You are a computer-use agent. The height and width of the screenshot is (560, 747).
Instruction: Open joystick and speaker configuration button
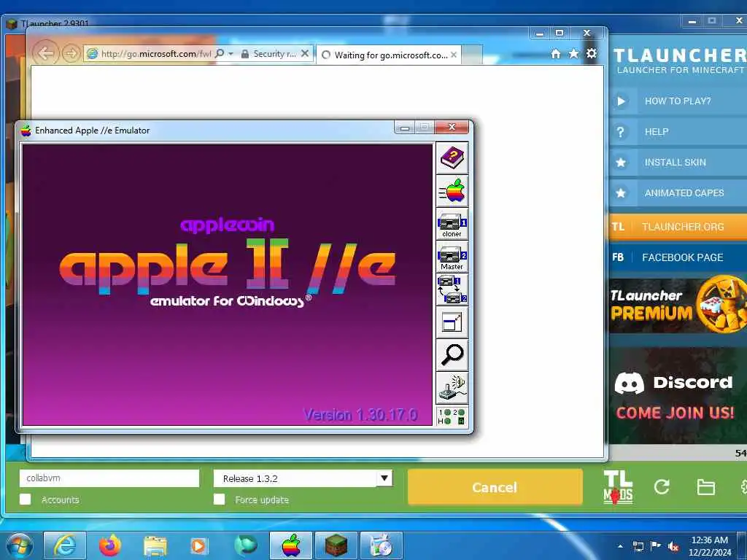pyautogui.click(x=452, y=388)
